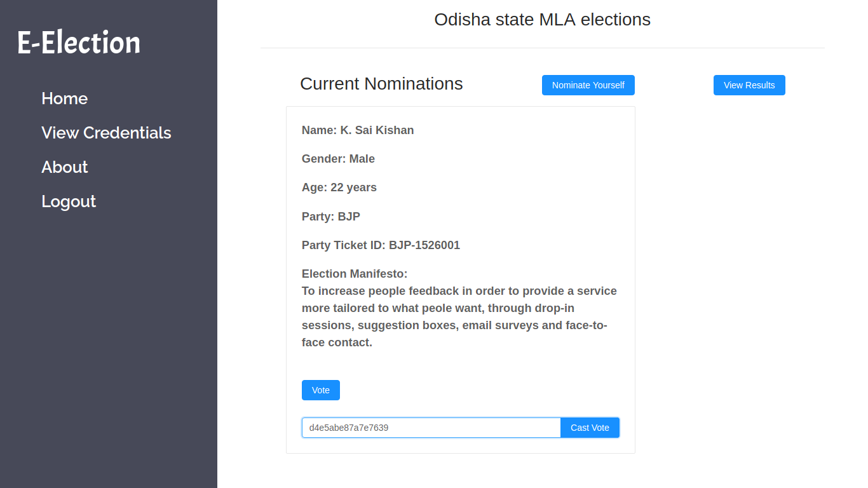Open View Credentials in the sidebar
The width and height of the screenshot is (868, 488).
[x=106, y=133]
